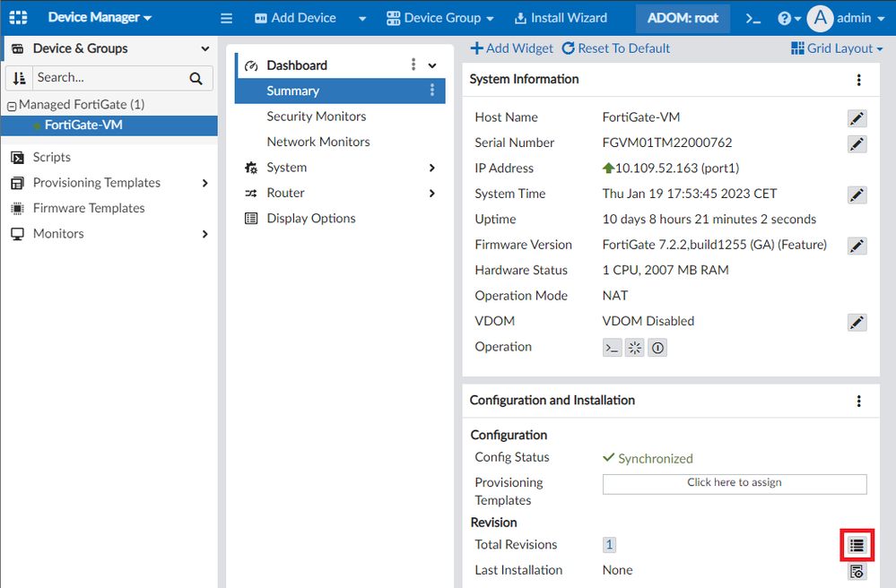The image size is (896, 588).
Task: Collapse the Managed FortiGate tree node
Action: (x=12, y=105)
